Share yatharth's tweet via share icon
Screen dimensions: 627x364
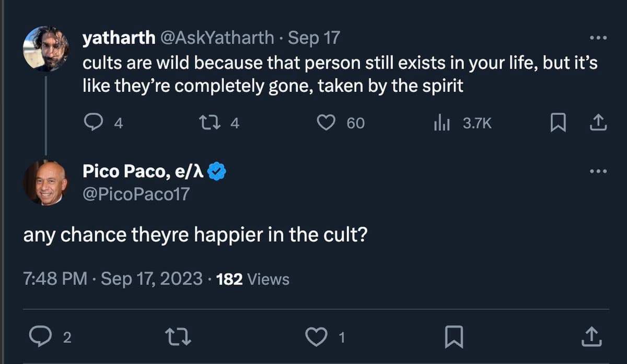point(597,123)
